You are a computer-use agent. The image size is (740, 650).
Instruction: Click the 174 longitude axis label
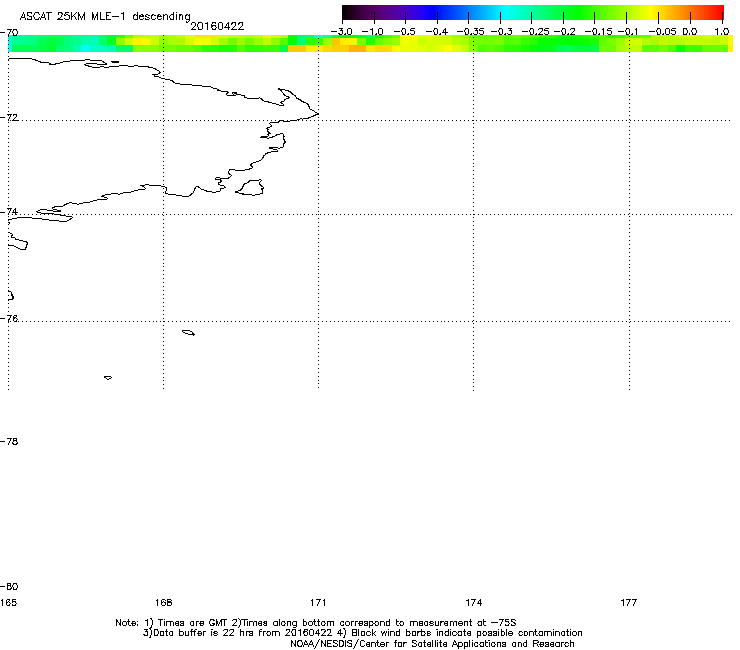473,602
